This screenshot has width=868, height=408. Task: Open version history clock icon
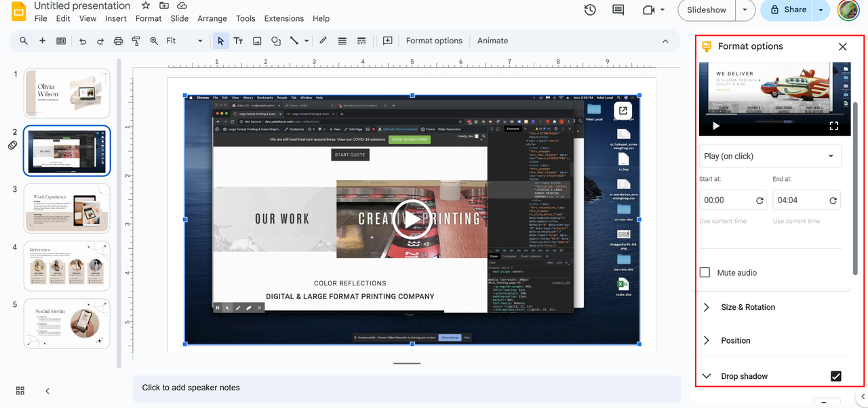[x=590, y=10]
